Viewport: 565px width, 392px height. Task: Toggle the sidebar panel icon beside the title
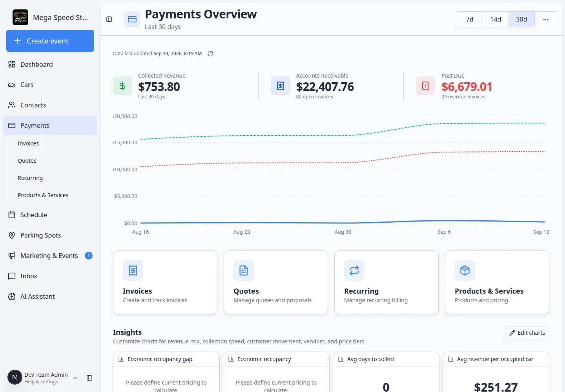109,19
